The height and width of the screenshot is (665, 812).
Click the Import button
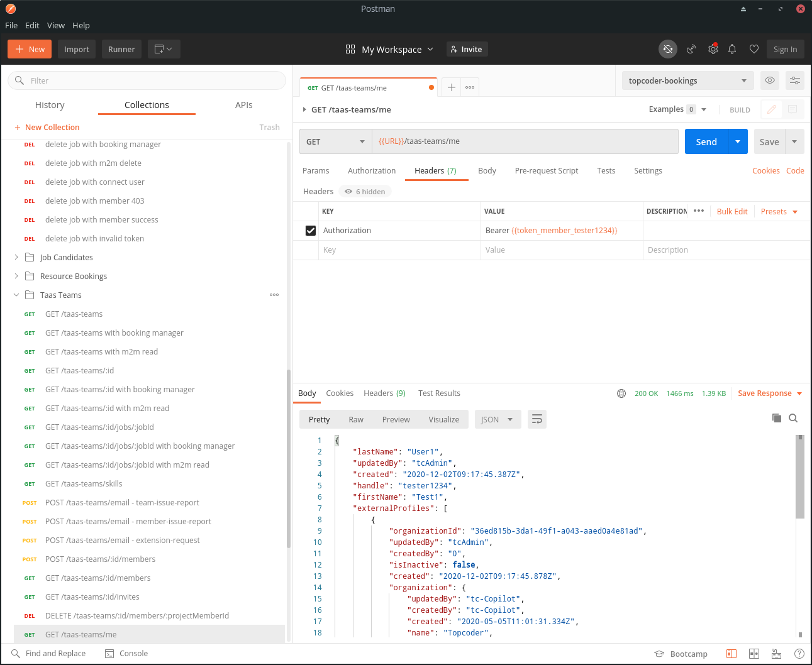tap(77, 49)
